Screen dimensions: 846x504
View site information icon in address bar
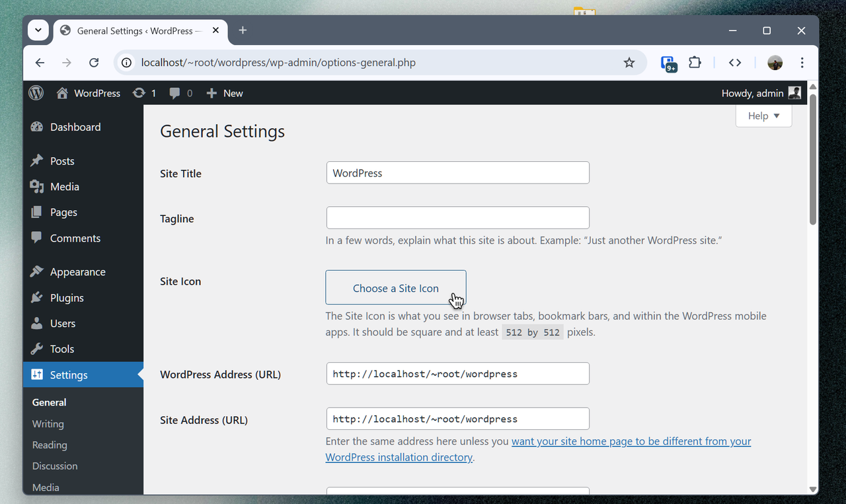point(126,63)
